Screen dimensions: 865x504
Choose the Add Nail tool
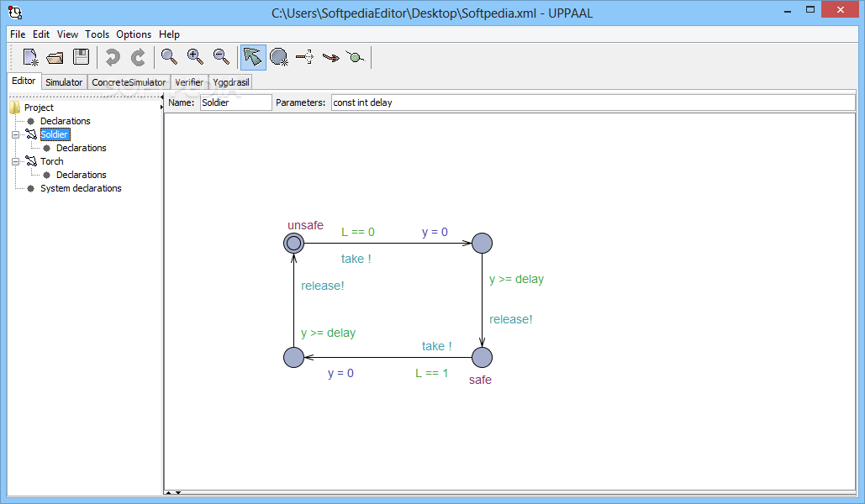[x=356, y=57]
